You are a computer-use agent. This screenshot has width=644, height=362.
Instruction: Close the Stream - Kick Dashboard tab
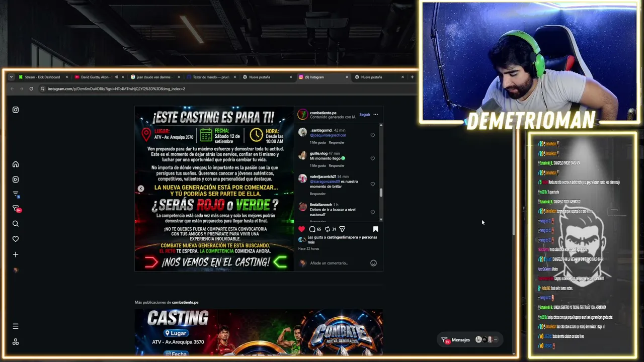pos(66,77)
